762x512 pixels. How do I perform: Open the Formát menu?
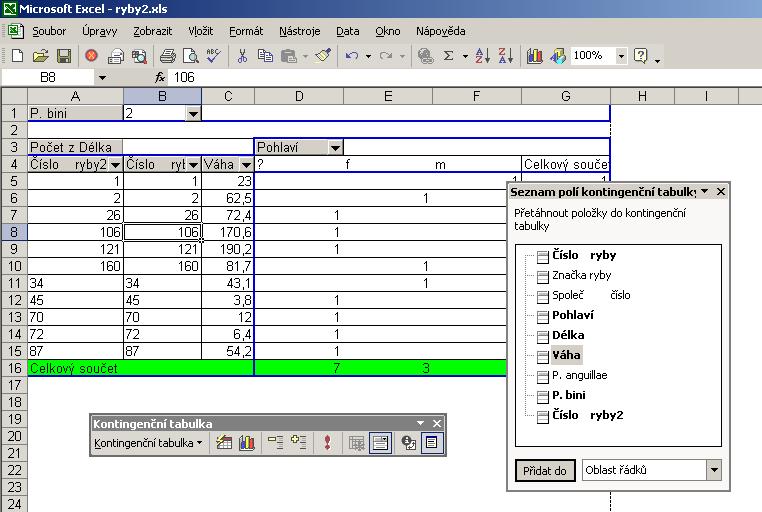click(x=246, y=31)
